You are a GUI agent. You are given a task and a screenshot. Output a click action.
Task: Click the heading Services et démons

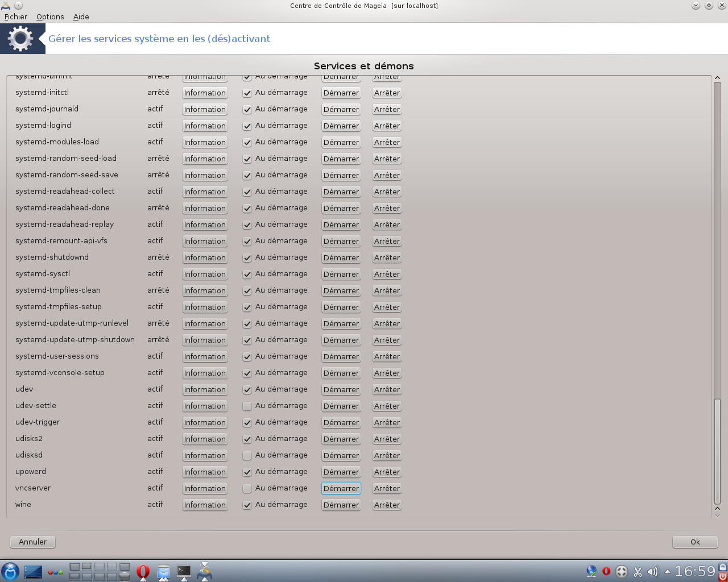pos(364,66)
